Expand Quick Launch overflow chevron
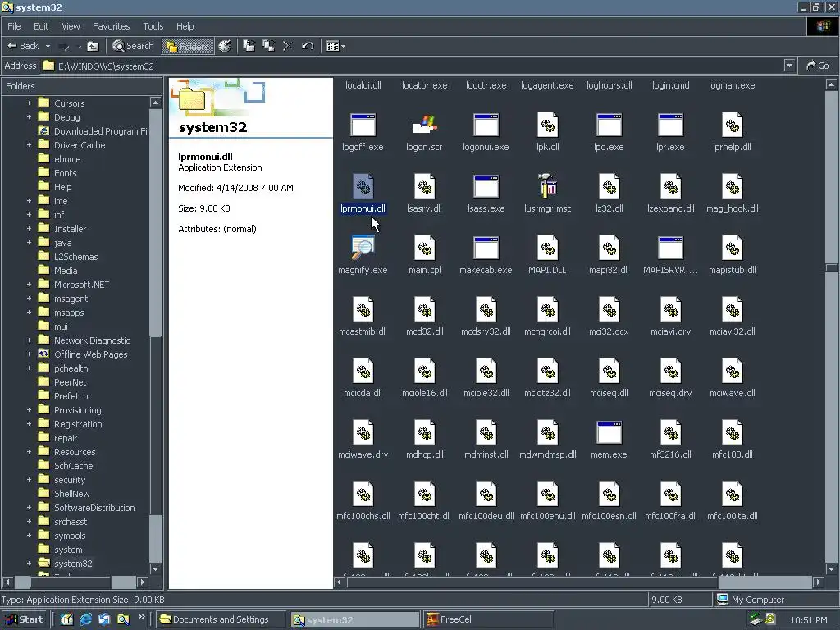Viewport: 840px width, 630px height. point(141,617)
